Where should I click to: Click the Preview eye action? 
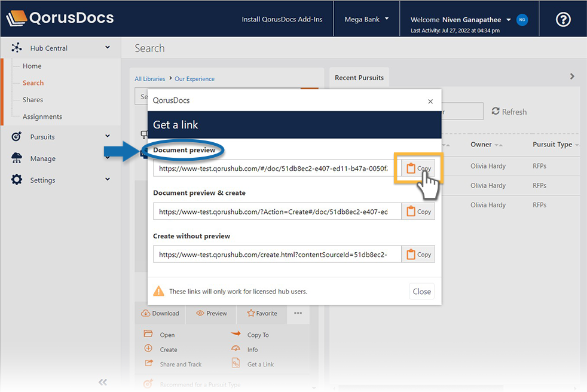coord(212,313)
